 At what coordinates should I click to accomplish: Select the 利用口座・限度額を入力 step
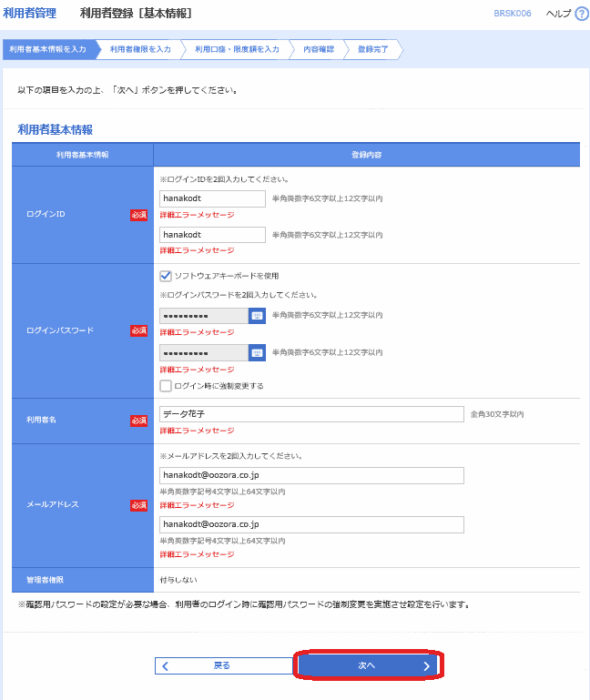pyautogui.click(x=237, y=49)
